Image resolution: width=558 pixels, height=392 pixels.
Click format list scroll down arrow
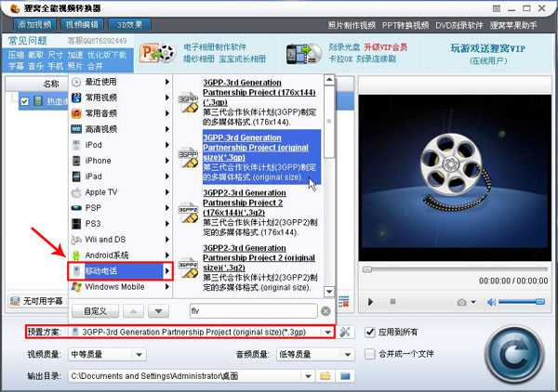click(329, 292)
